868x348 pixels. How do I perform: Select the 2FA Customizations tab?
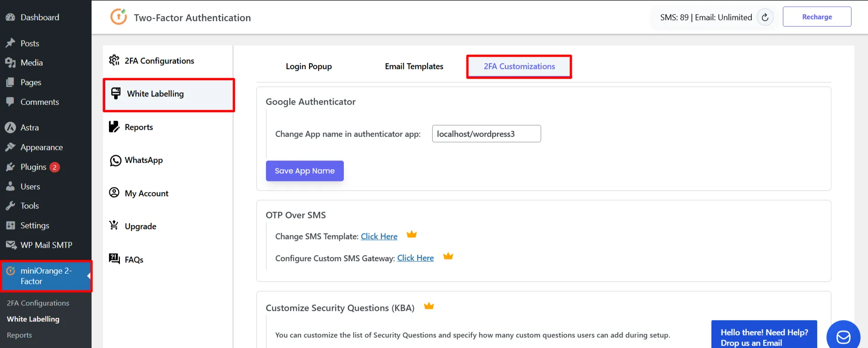pos(519,67)
